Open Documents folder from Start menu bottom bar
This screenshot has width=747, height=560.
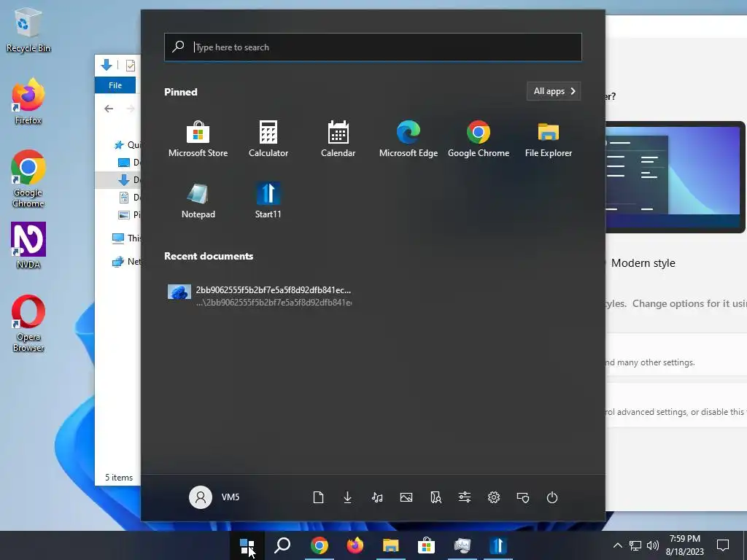tap(318, 497)
